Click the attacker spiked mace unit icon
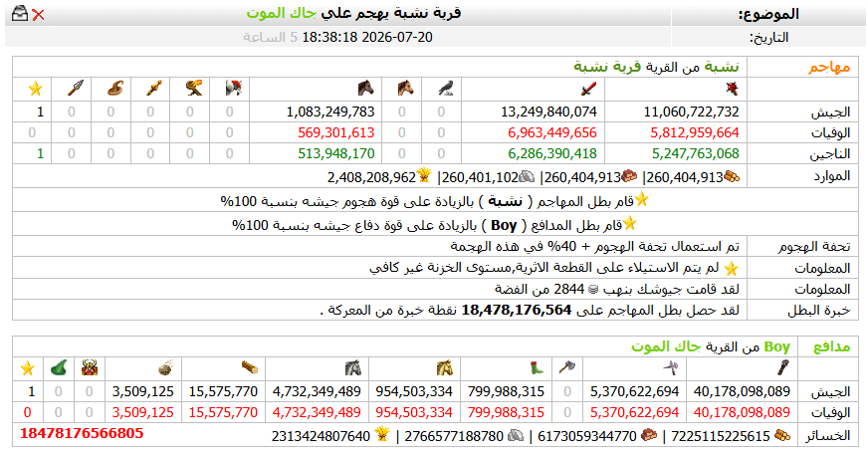 pyautogui.click(x=732, y=88)
